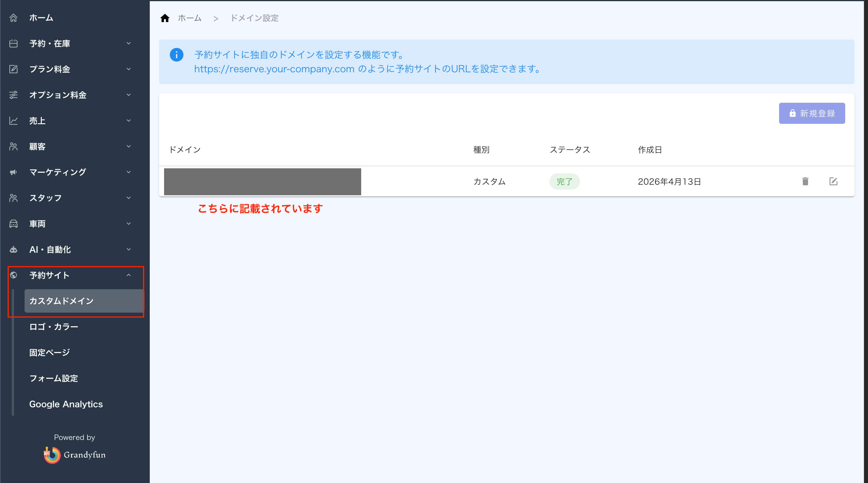The height and width of the screenshot is (483, 868).
Task: Expand the 予約・在庫 menu chevron
Action: 129,44
